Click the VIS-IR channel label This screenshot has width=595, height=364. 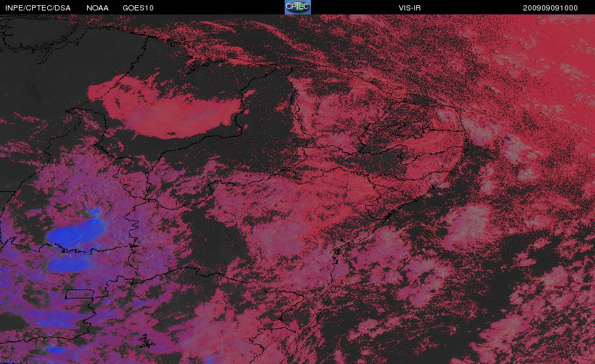(410, 8)
